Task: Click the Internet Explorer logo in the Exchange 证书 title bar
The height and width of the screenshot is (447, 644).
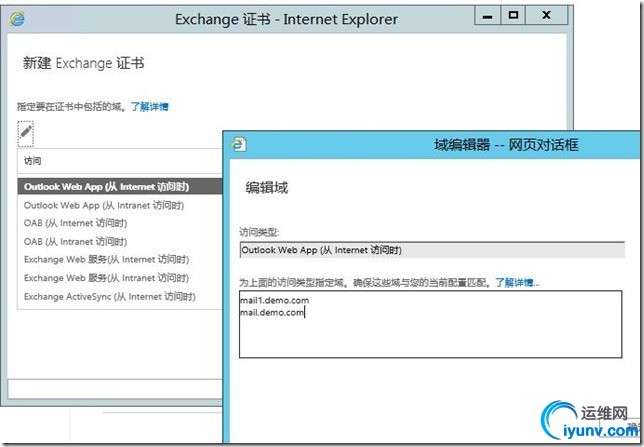Action: click(x=17, y=19)
